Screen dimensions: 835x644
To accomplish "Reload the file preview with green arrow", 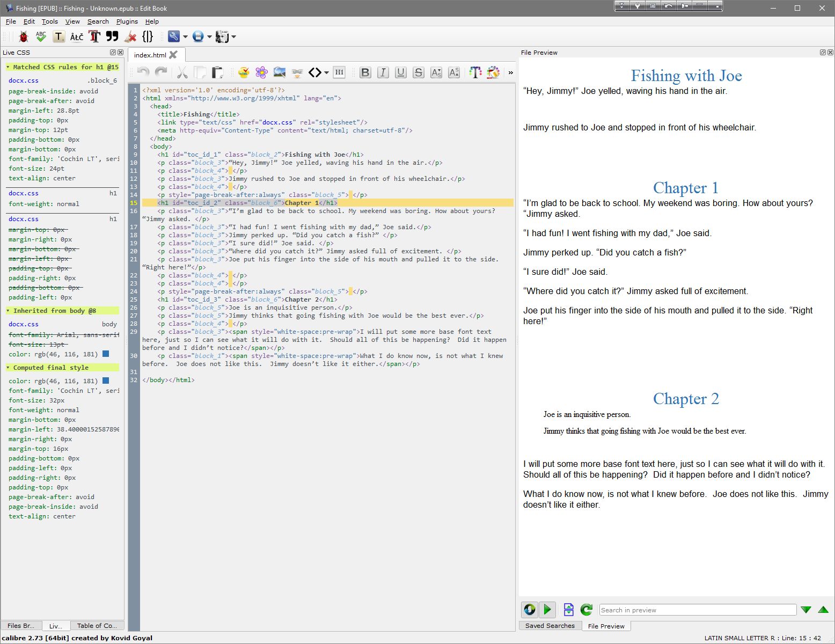I will tap(587, 610).
